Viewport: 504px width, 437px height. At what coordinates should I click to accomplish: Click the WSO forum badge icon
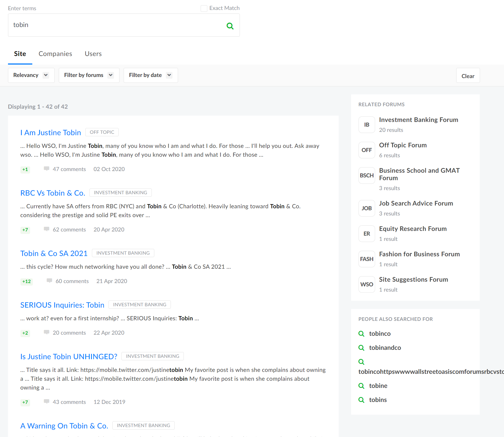[367, 284]
